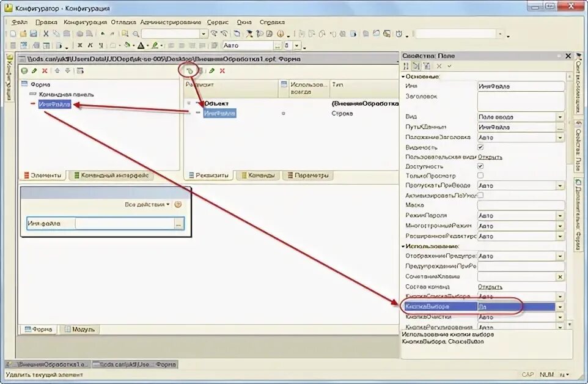Toggle the Видимость checkbox

tap(480, 147)
